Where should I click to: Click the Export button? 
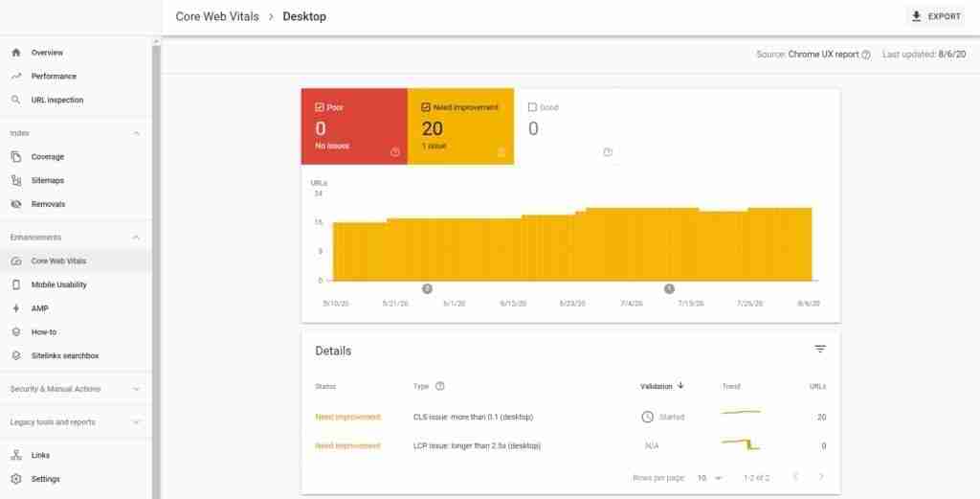(936, 17)
